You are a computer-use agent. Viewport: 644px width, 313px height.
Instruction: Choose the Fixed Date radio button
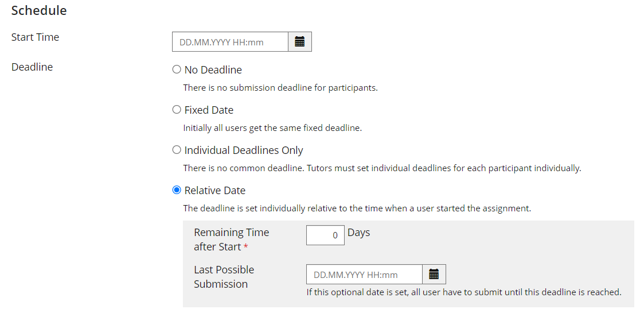pyautogui.click(x=177, y=110)
